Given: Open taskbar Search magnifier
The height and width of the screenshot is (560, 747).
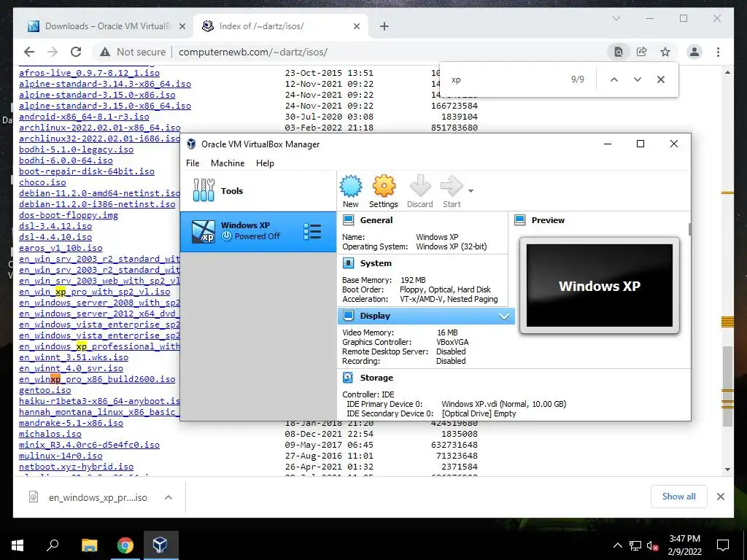Looking at the screenshot, I should coord(53,545).
